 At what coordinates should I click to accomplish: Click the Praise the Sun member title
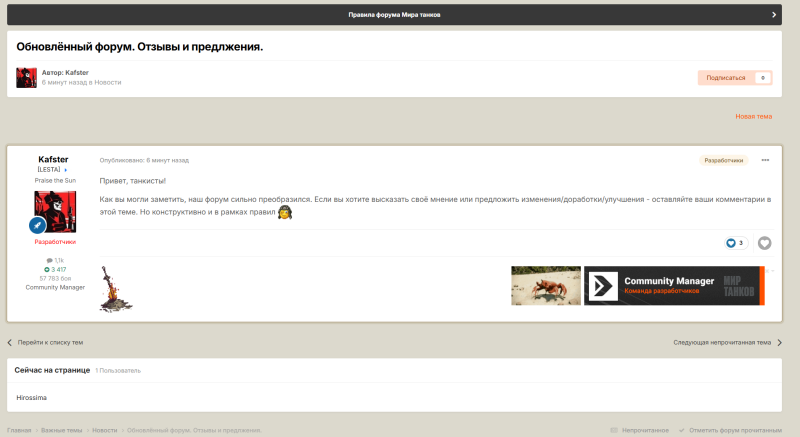55,181
